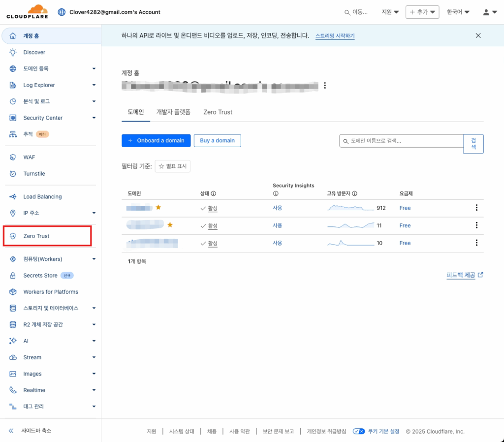Click 스트리밍 시작하기 link
504x442 pixels.
click(335, 35)
